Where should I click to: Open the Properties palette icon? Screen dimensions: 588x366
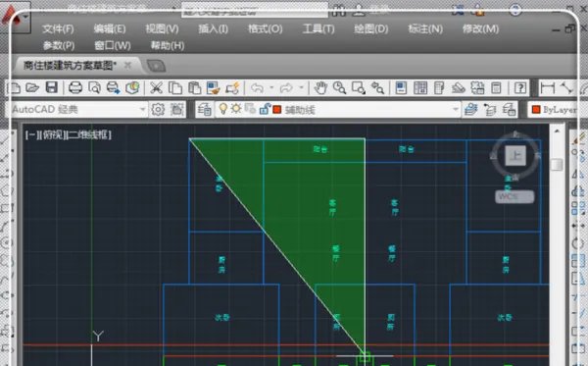pyautogui.click(x=401, y=88)
